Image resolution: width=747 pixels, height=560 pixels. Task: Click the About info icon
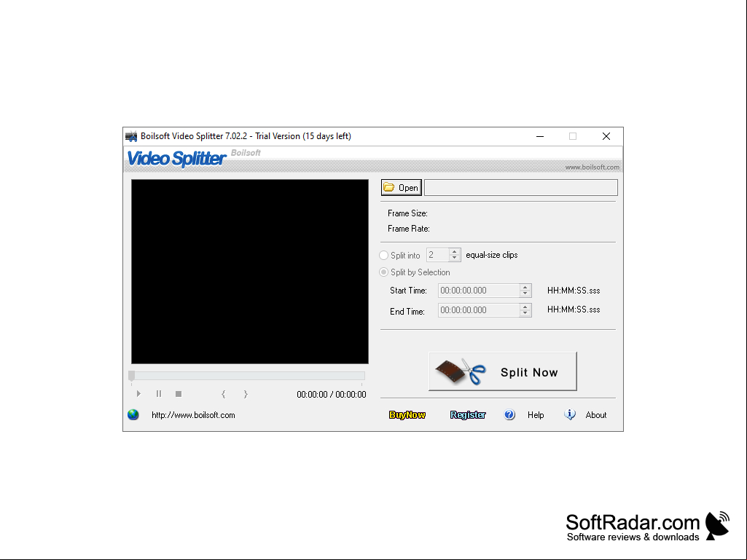(570, 415)
